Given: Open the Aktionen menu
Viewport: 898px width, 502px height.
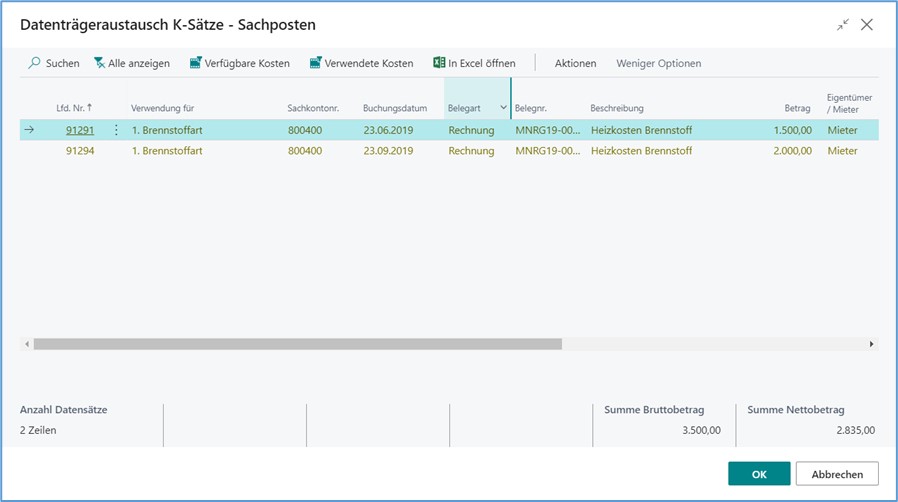Looking at the screenshot, I should click(x=575, y=63).
